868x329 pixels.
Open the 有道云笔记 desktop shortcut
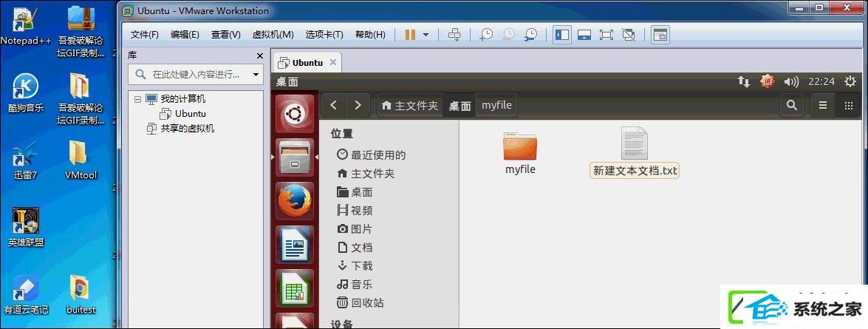[25, 294]
